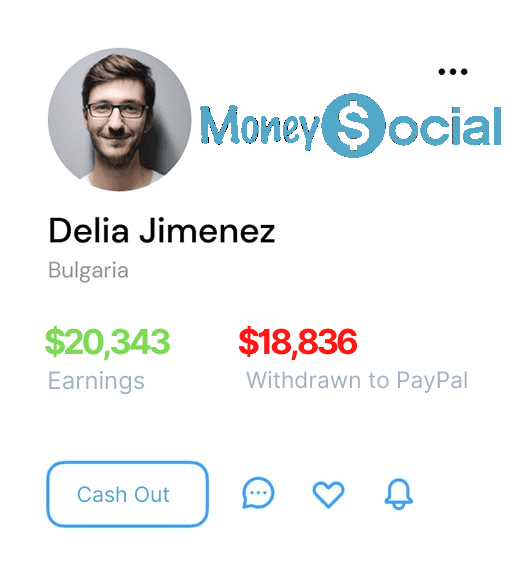Click the ocial letters in the logo
Image resolution: width=520 pixels, height=574 pixels.
tap(445, 126)
